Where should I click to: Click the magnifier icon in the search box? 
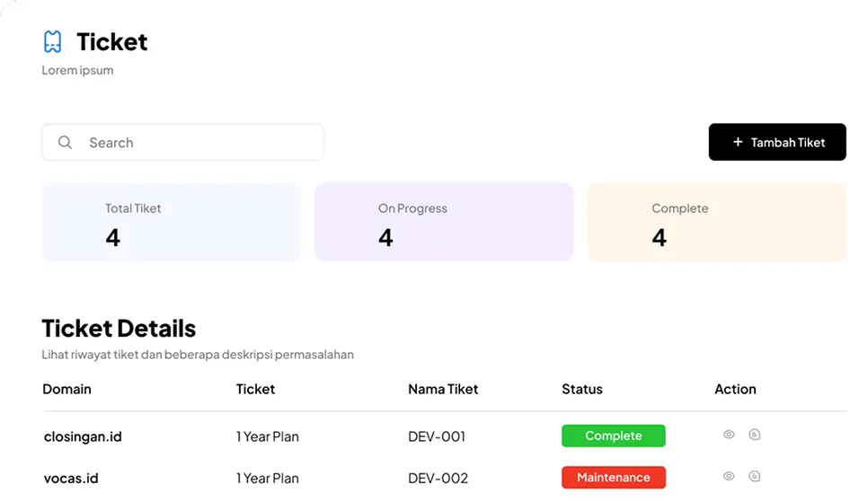(x=65, y=143)
